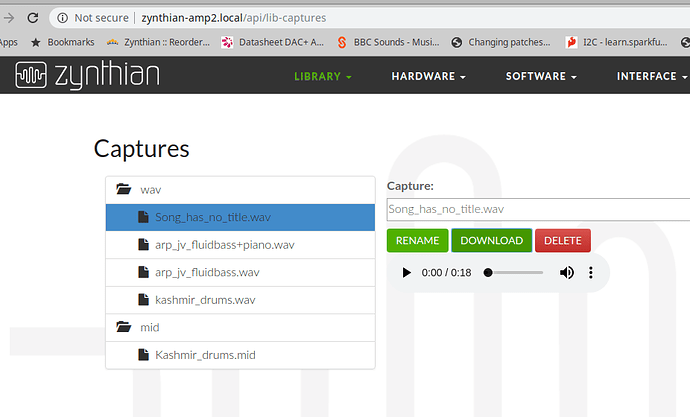Click the Changing patches globe favicon

[457, 42]
